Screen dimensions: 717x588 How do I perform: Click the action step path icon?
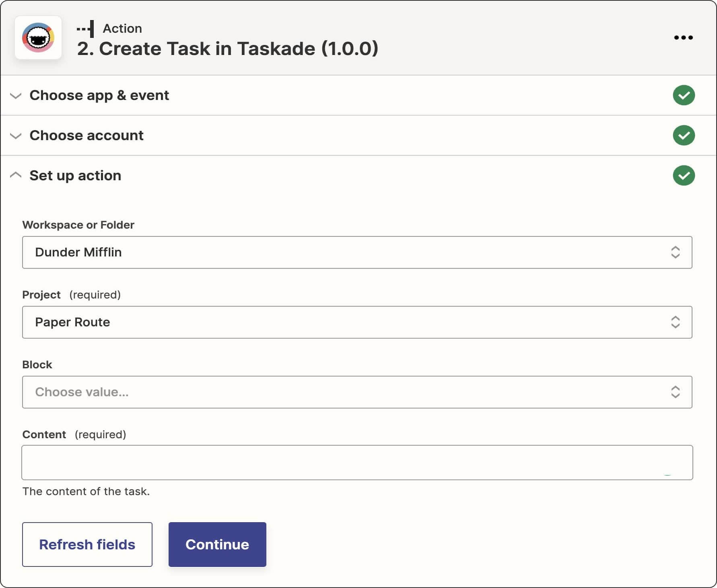coord(86,29)
